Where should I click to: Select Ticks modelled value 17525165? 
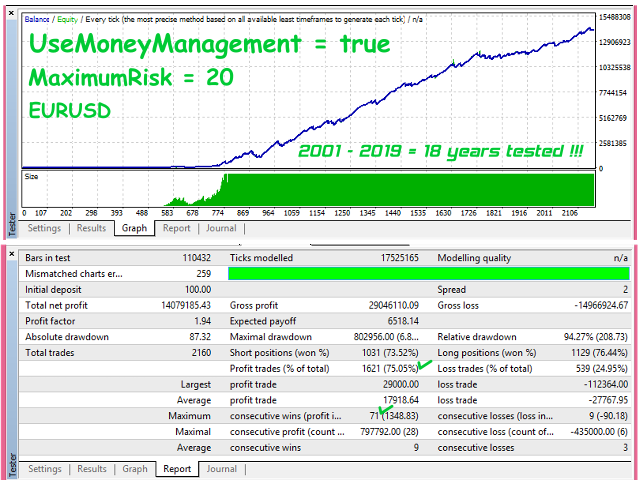[x=400, y=258]
